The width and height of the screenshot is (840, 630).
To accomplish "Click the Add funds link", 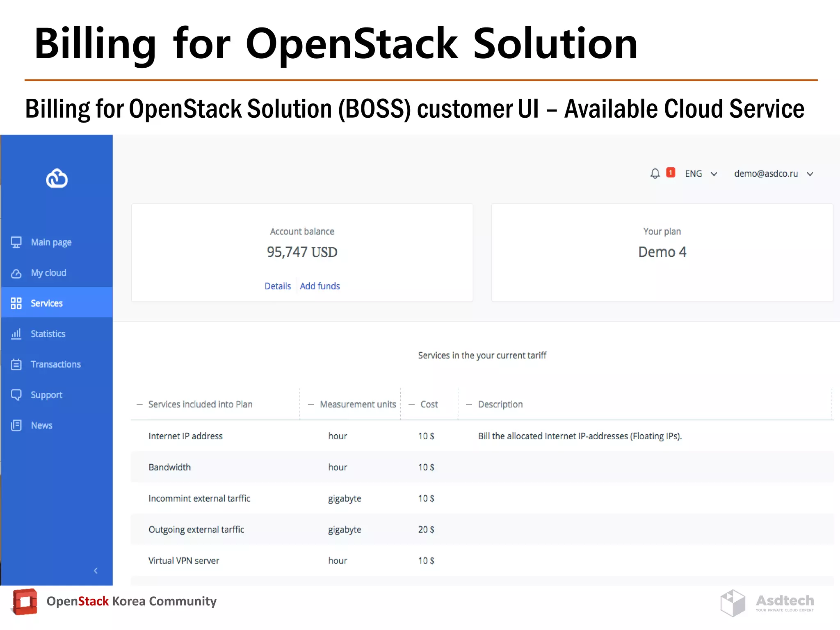I will coord(320,286).
